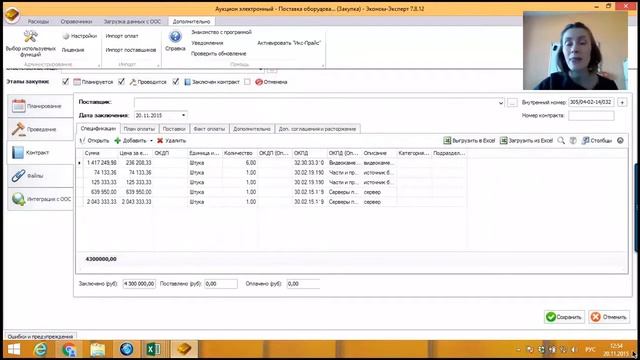Switch to the Справочники ribbon tab
Image resolution: width=640 pixels, height=360 pixels.
(76, 22)
